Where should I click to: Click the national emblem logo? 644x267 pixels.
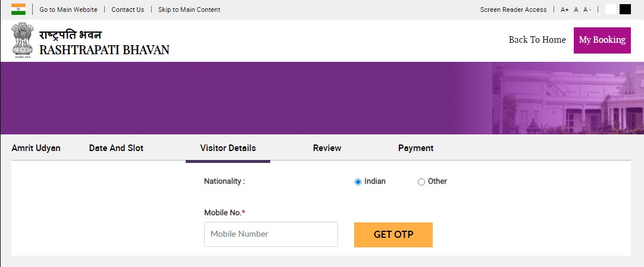[x=23, y=40]
